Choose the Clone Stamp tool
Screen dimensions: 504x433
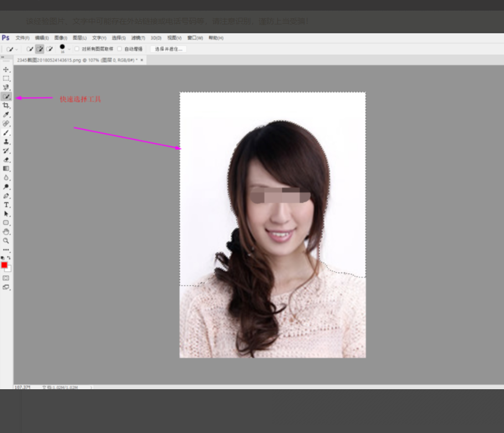point(6,142)
